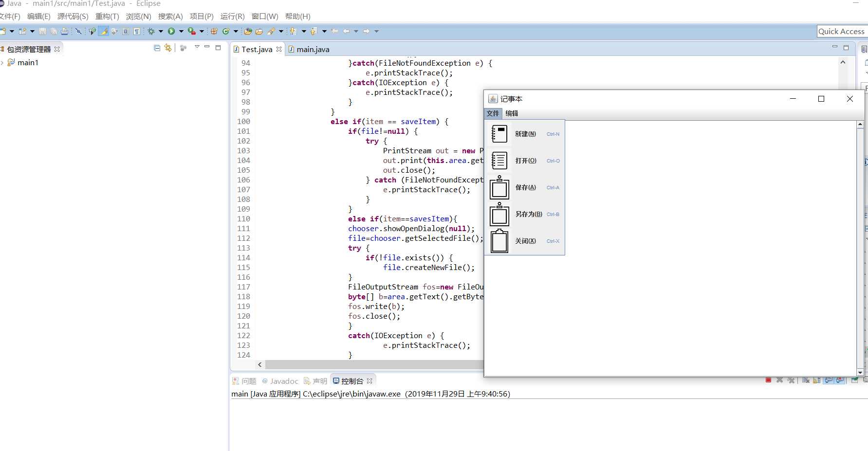Toggle Mark Occurrences highlighter button
This screenshot has height=451, width=868.
(104, 31)
